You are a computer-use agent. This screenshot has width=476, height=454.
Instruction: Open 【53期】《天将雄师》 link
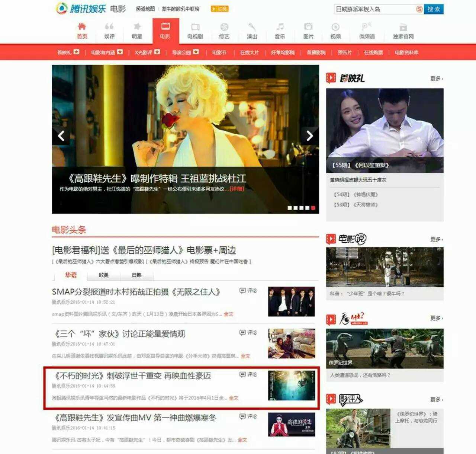click(356, 205)
